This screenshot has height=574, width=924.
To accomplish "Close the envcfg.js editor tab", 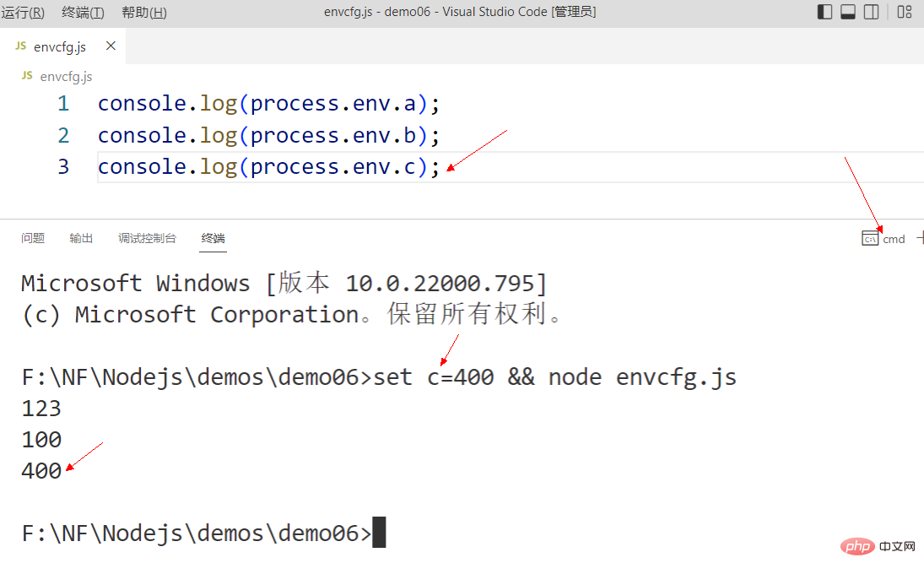I will tap(109, 46).
